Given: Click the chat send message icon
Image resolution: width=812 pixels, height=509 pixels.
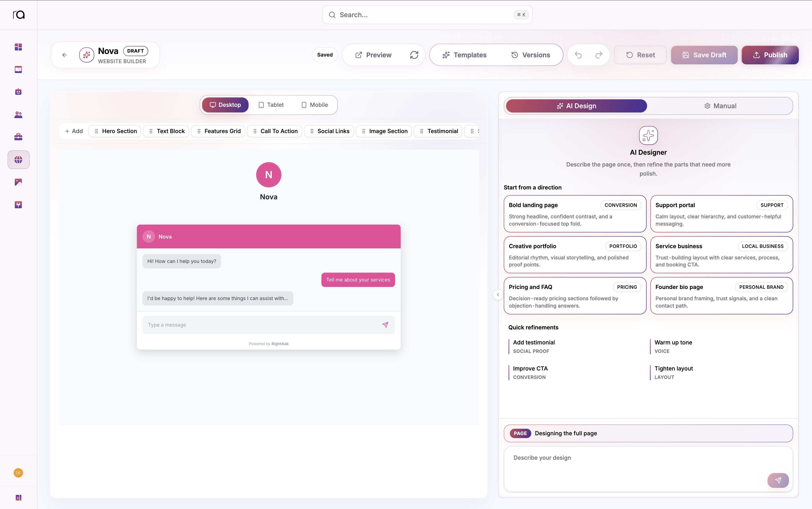Looking at the screenshot, I should tap(385, 324).
